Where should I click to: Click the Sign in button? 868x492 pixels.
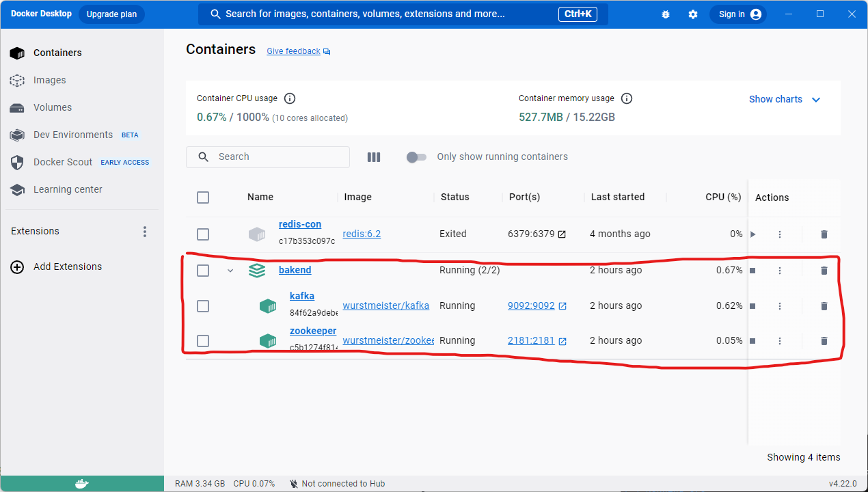(x=738, y=14)
